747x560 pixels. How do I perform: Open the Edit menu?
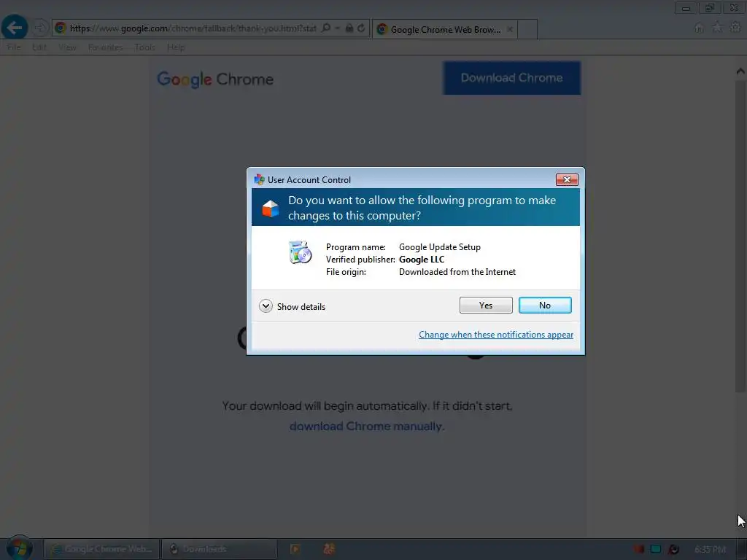(39, 47)
